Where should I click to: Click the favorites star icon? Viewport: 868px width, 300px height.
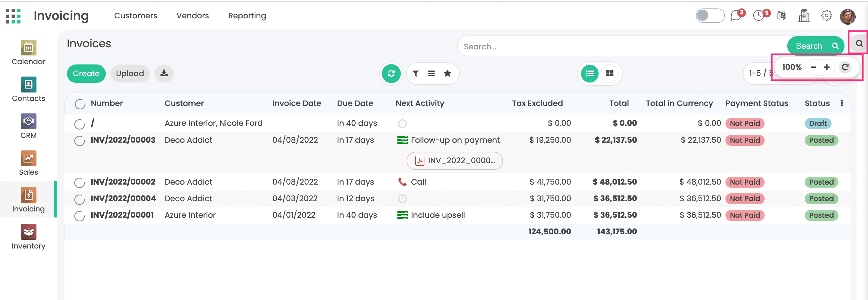coord(447,73)
